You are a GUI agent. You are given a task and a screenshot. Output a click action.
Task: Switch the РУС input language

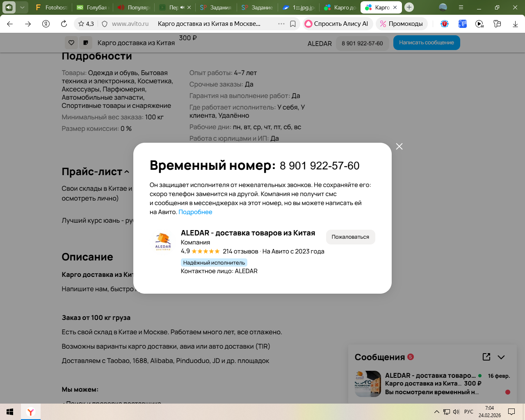(x=469, y=412)
